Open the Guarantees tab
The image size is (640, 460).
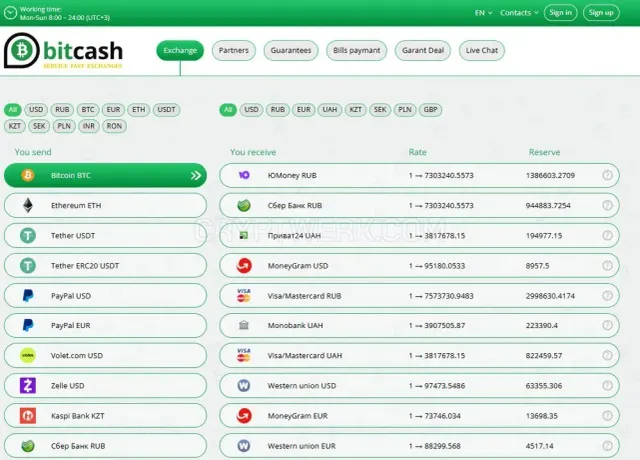[x=291, y=50]
